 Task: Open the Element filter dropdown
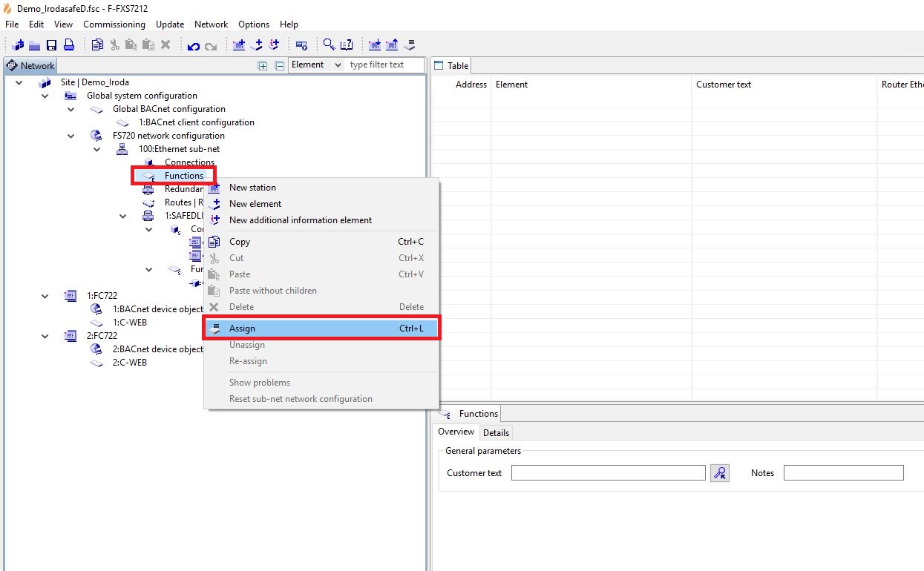[338, 65]
